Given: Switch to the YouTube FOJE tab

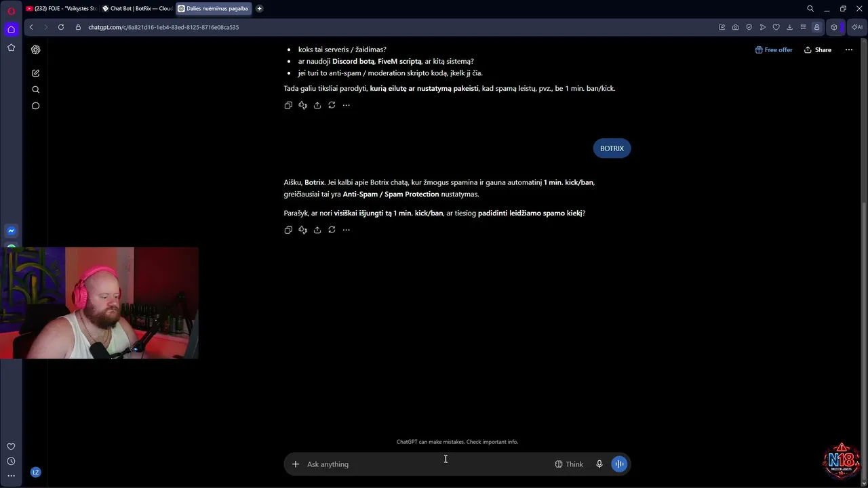Looking at the screenshot, I should click(61, 9).
